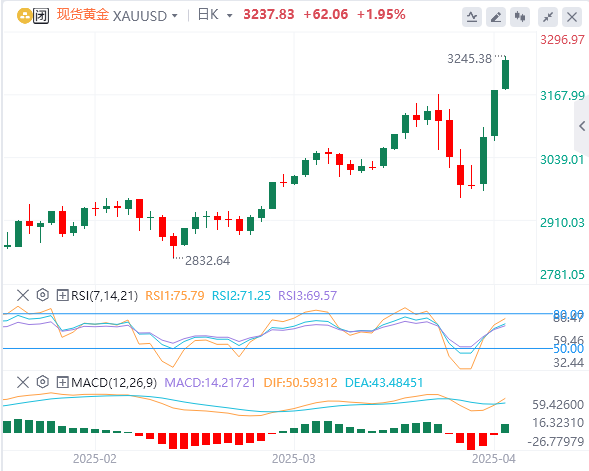Viewport: 589px width, 471px height.
Task: Expand the MACD panel plus icon
Action: tap(62, 382)
